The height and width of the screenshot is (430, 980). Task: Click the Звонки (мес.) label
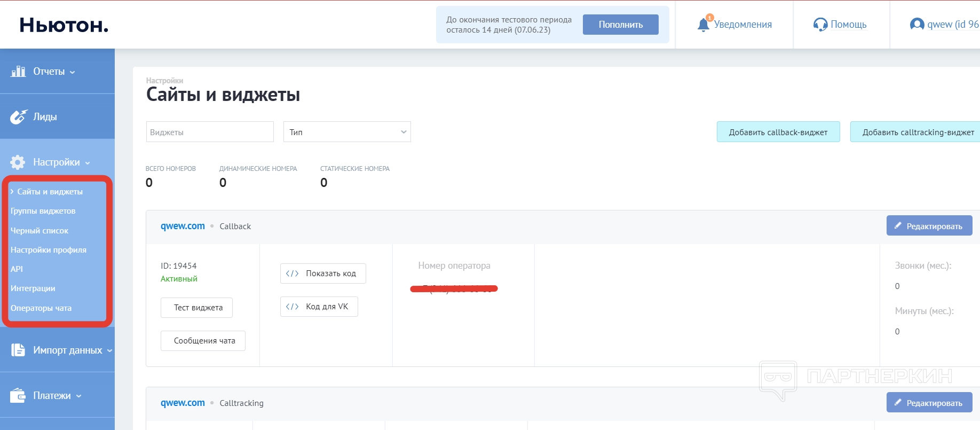(x=923, y=265)
